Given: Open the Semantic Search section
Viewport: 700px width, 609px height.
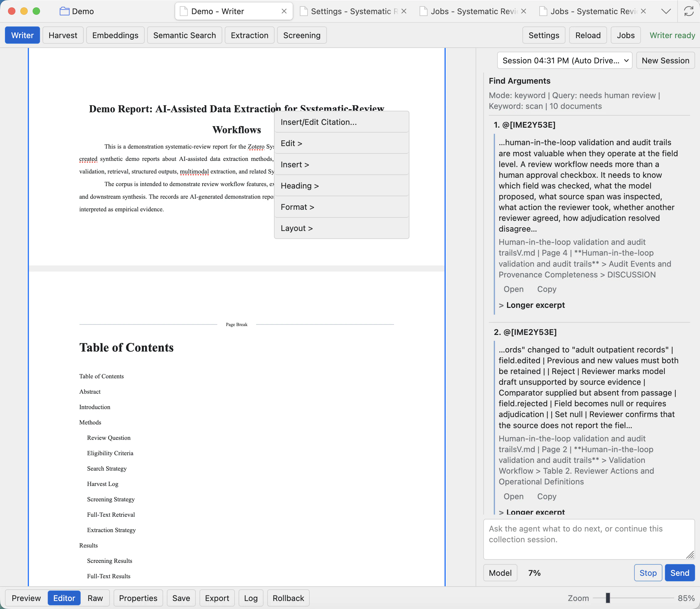Looking at the screenshot, I should 184,35.
